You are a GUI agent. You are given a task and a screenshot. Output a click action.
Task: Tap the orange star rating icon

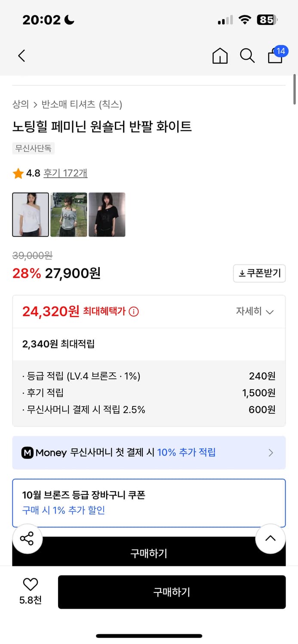[18, 173]
